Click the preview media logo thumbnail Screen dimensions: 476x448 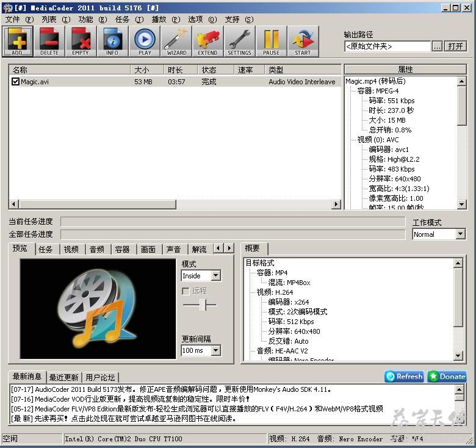98,309
